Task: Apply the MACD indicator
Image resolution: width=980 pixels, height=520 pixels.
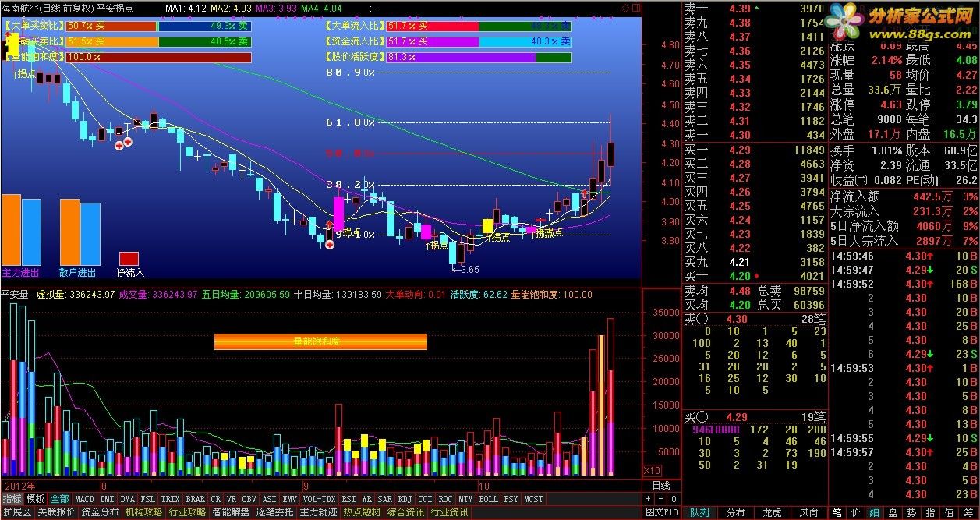Action: coord(84,499)
